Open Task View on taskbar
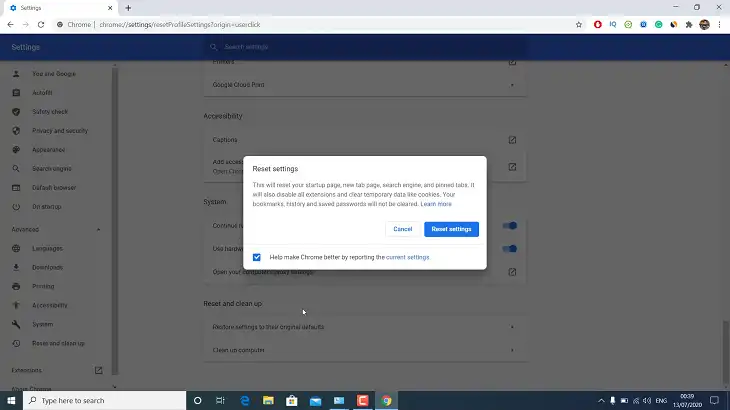Screen dimensions: 730x410 pyautogui.click(x=221, y=401)
